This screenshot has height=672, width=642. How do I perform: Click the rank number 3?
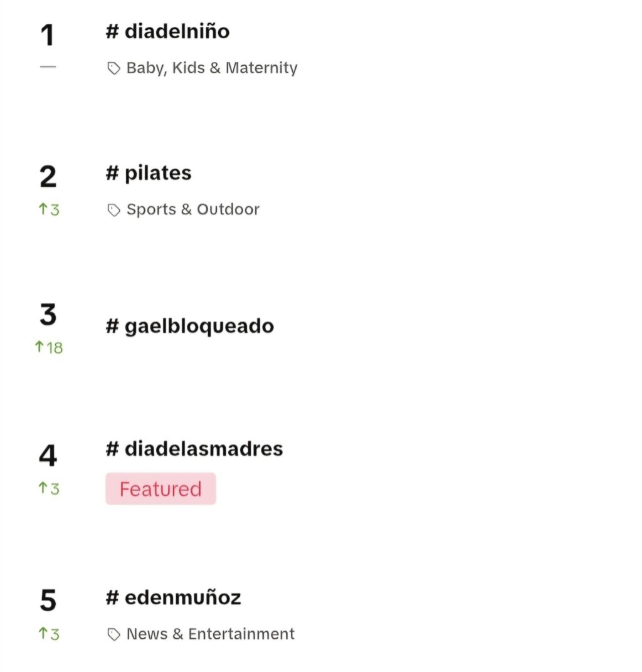[x=48, y=314]
